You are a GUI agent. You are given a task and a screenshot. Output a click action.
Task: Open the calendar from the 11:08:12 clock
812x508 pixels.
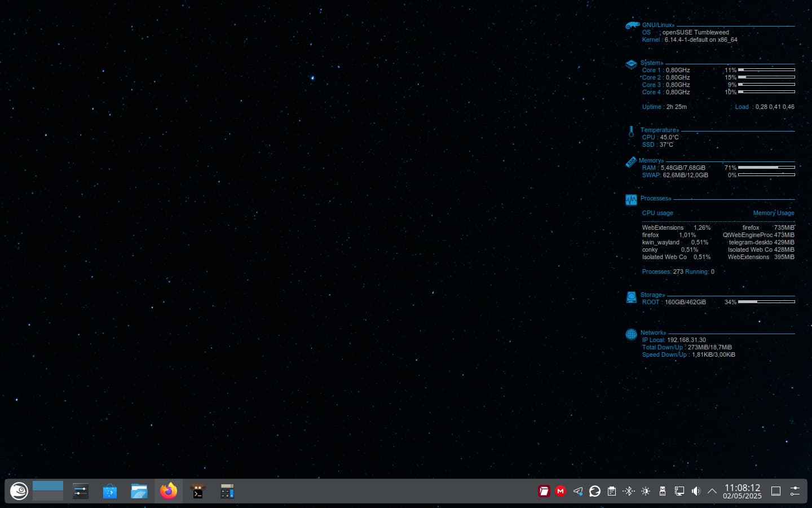(x=742, y=491)
